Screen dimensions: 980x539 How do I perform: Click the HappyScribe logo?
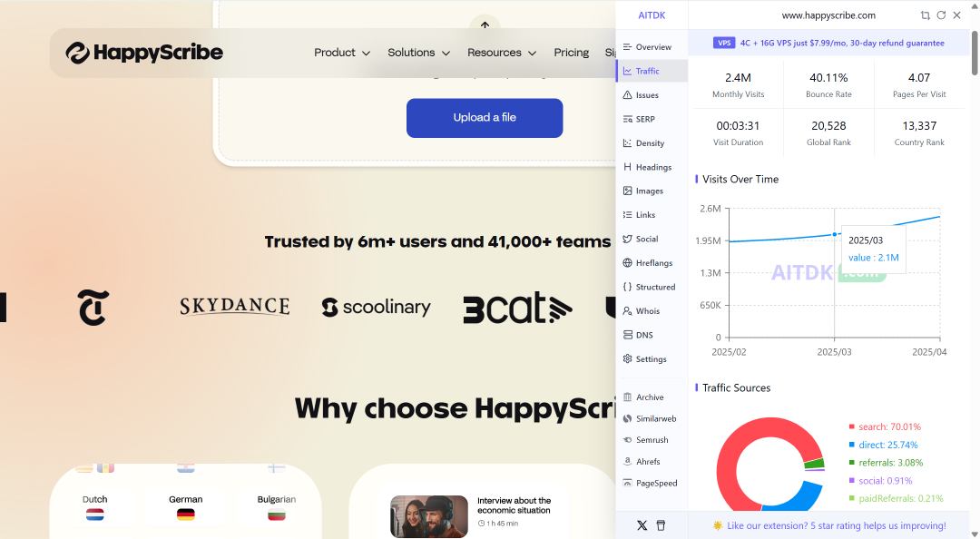[144, 53]
